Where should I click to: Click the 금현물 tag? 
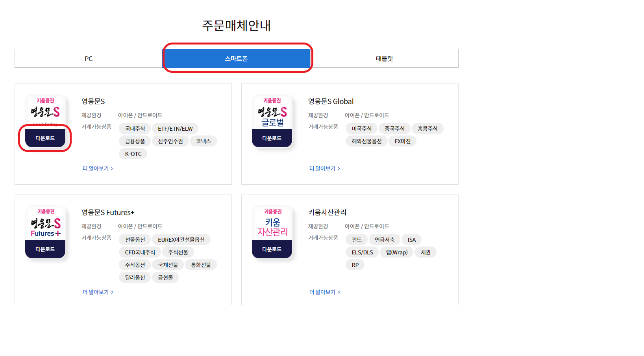[x=165, y=277]
